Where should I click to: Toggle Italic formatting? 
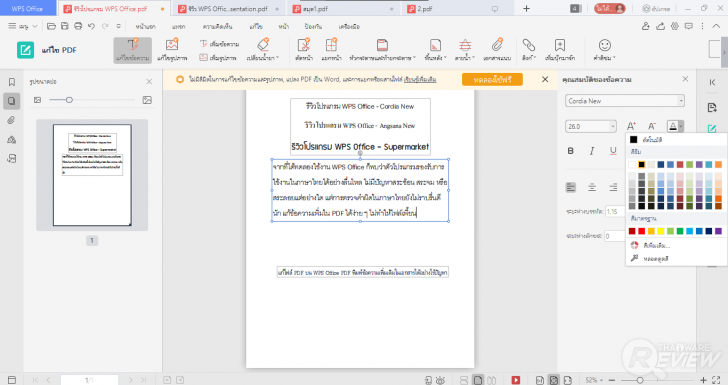click(592, 150)
